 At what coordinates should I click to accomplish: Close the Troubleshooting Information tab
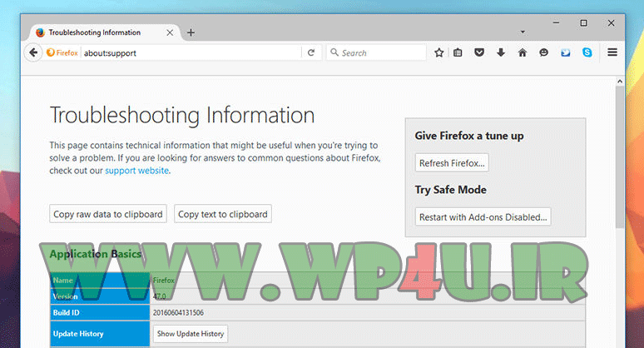[x=170, y=32]
